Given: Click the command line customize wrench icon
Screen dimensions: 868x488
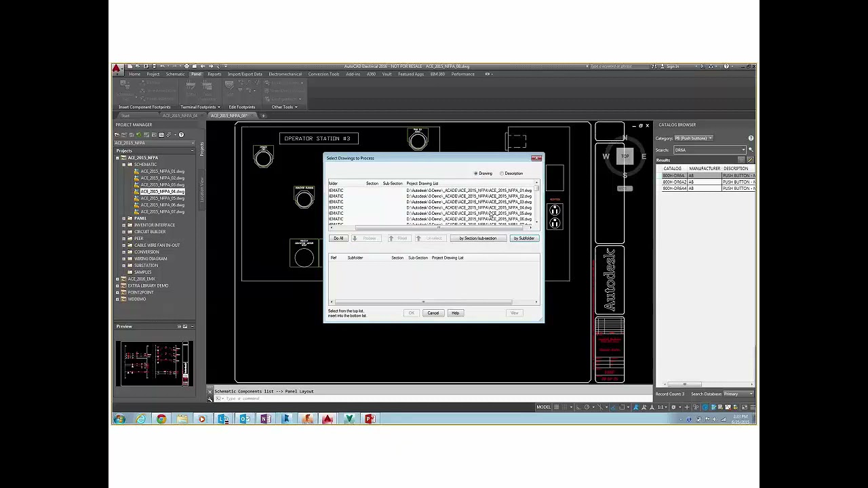Looking at the screenshot, I should click(210, 399).
